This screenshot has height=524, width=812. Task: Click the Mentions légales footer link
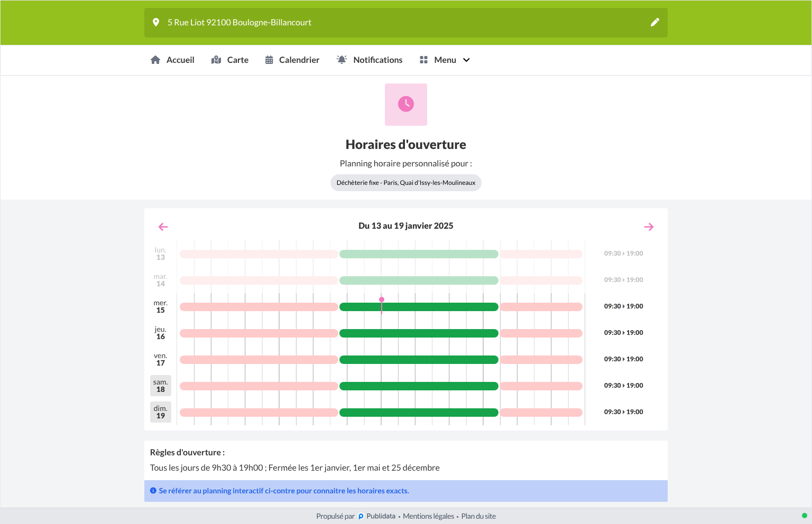coord(428,516)
